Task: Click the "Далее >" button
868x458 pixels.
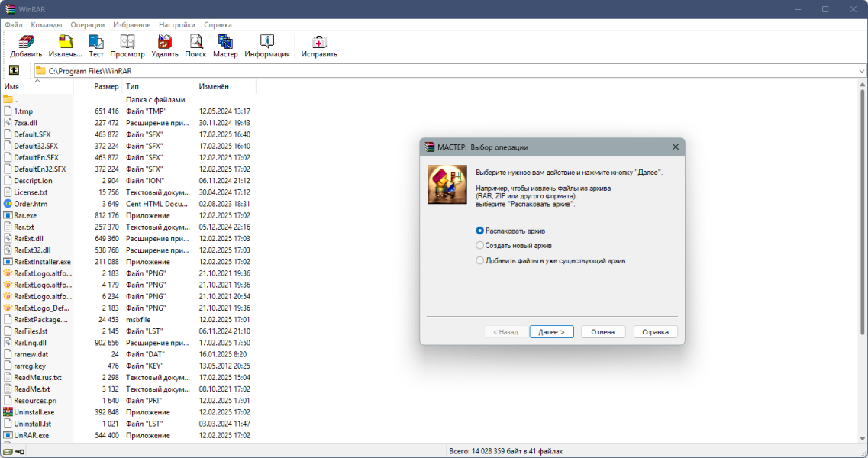Action: (x=551, y=332)
